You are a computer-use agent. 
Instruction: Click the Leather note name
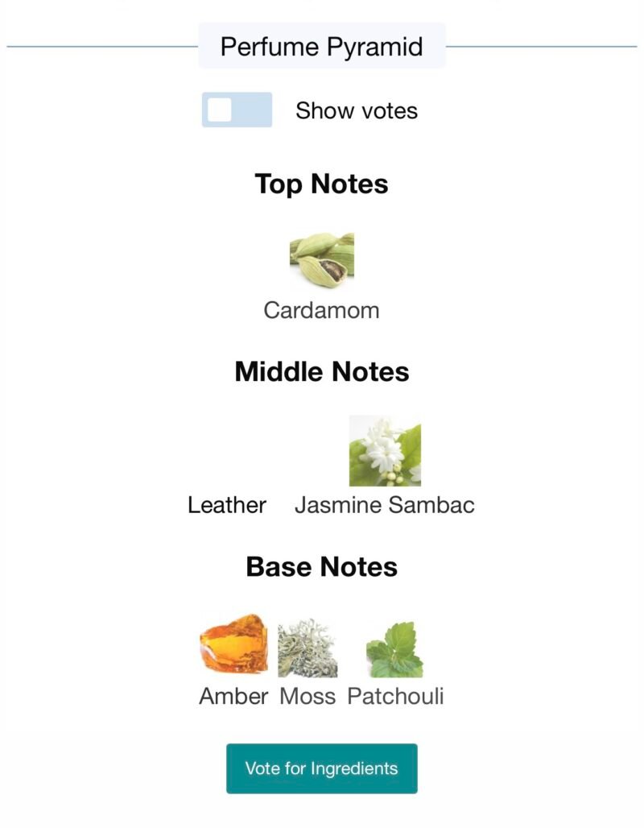(227, 505)
